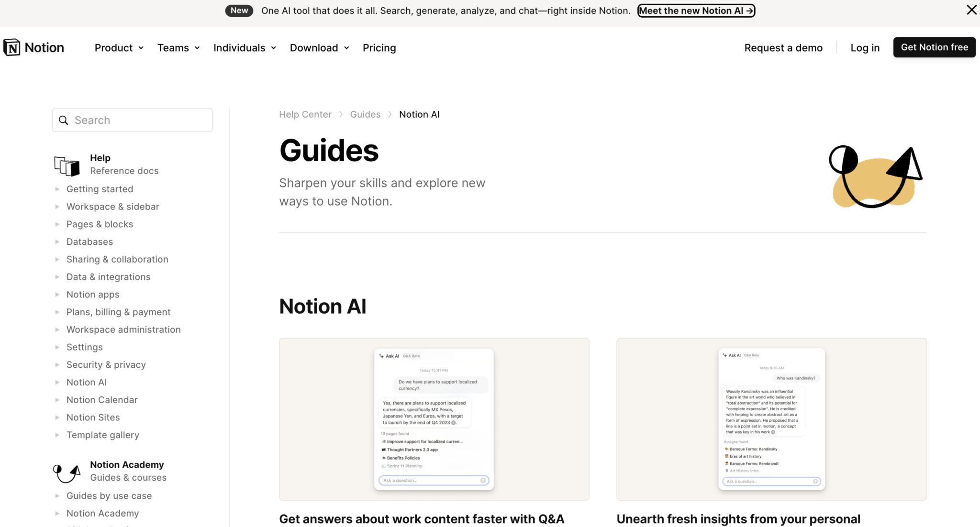980x527 pixels.
Task: Expand the Workspace & sidebar triangle
Action: click(x=57, y=207)
